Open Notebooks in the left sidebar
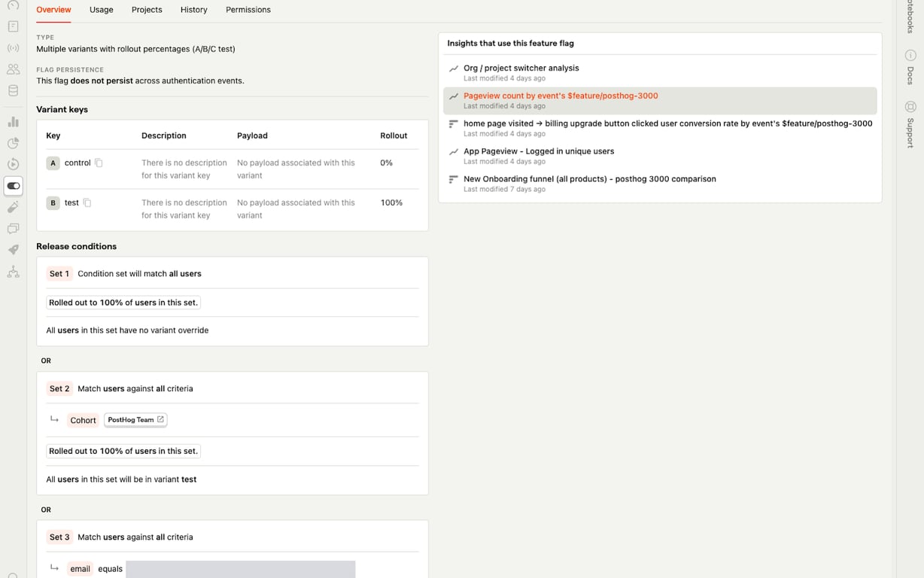924x578 pixels. point(13,26)
